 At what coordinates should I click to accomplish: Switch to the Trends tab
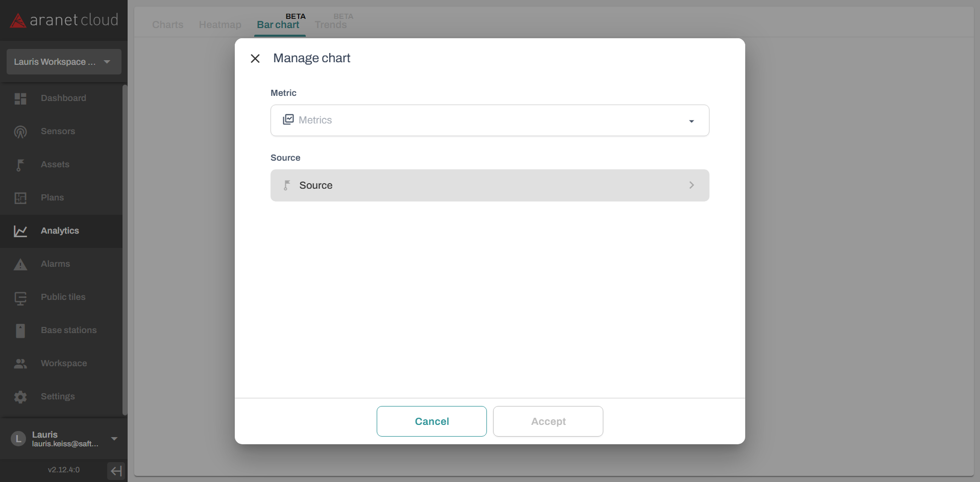click(331, 24)
